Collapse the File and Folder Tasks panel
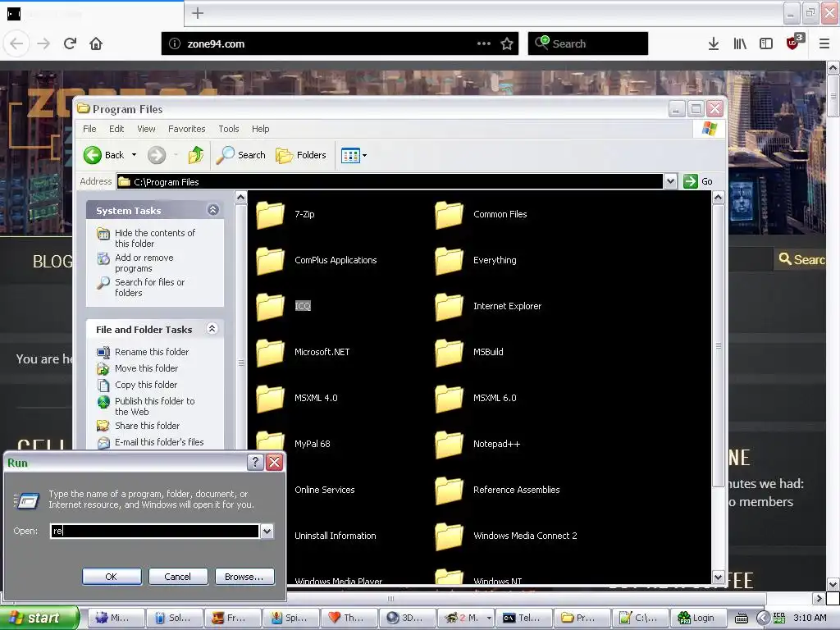The image size is (840, 630). [212, 329]
